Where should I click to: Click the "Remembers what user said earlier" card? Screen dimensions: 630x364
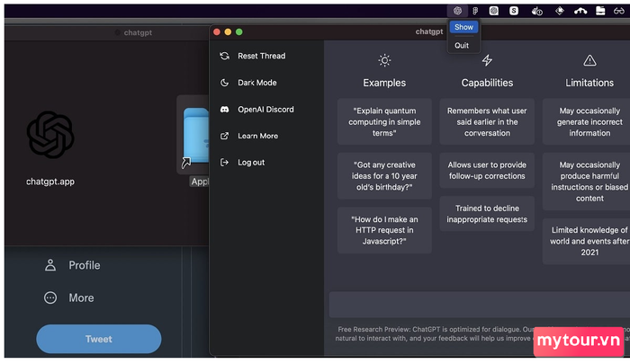coord(487,121)
